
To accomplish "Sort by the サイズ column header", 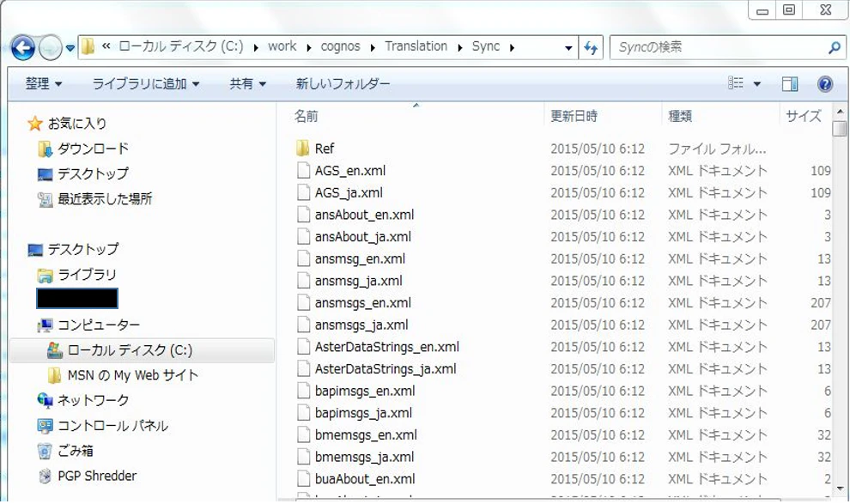I will 804,116.
